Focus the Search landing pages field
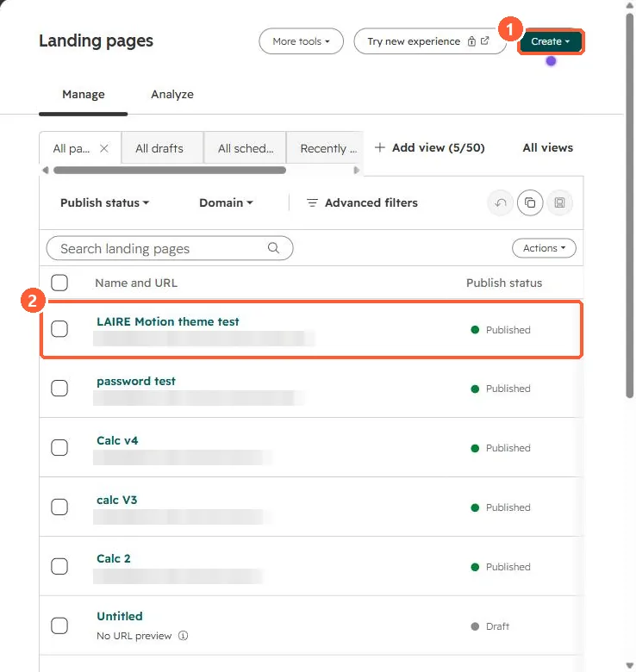 (x=169, y=248)
